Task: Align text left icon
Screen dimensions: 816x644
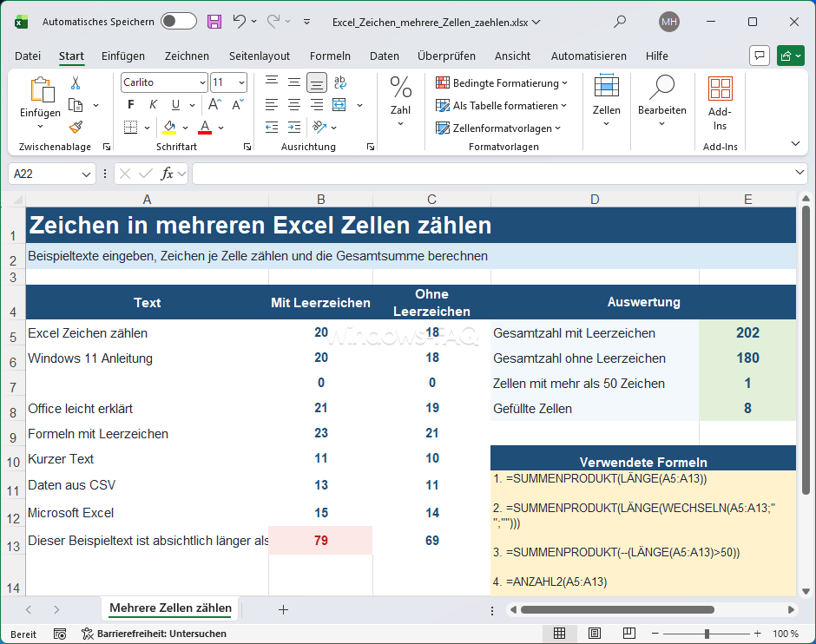Action: (x=272, y=104)
